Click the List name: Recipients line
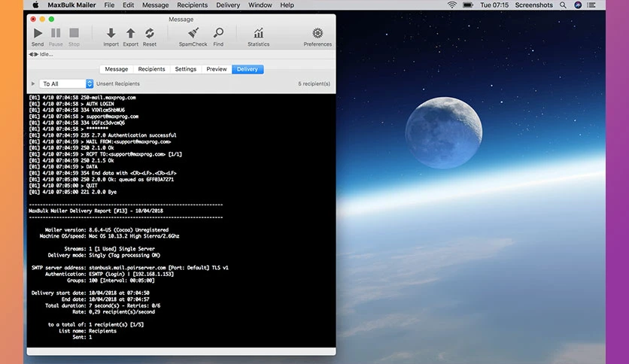The image size is (629, 364). point(87,331)
